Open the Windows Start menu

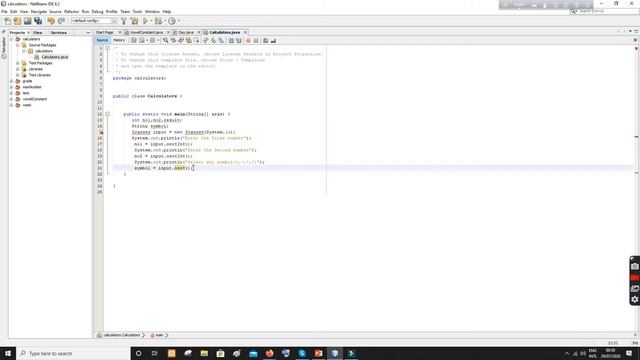tap(8, 353)
